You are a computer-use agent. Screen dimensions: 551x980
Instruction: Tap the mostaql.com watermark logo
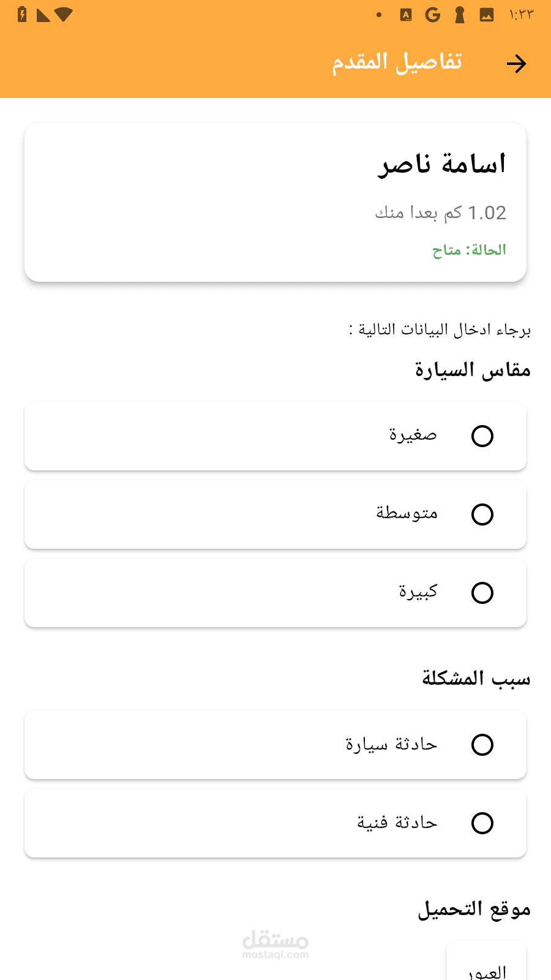pyautogui.click(x=275, y=944)
